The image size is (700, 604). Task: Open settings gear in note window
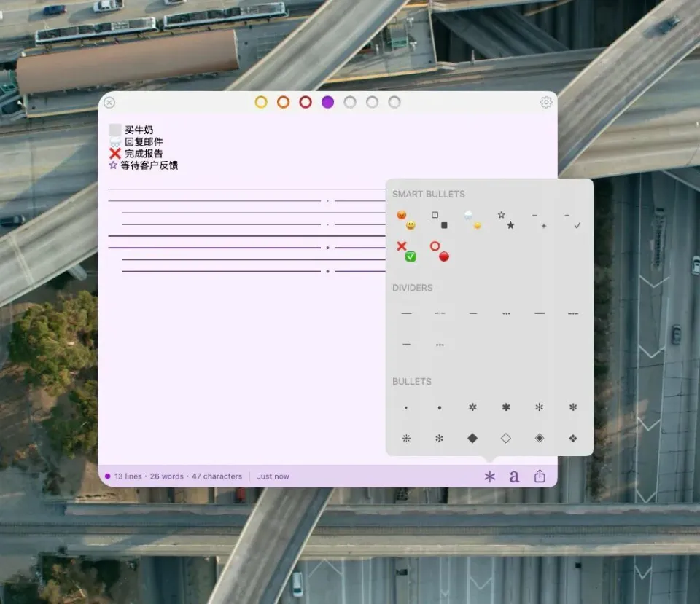pos(546,103)
